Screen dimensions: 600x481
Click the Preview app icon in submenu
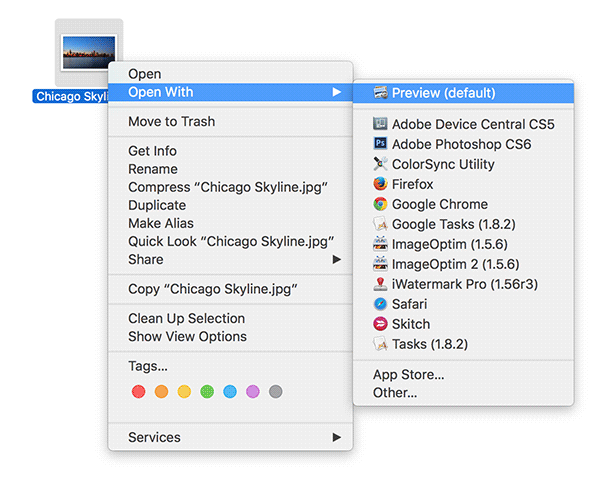(x=380, y=93)
